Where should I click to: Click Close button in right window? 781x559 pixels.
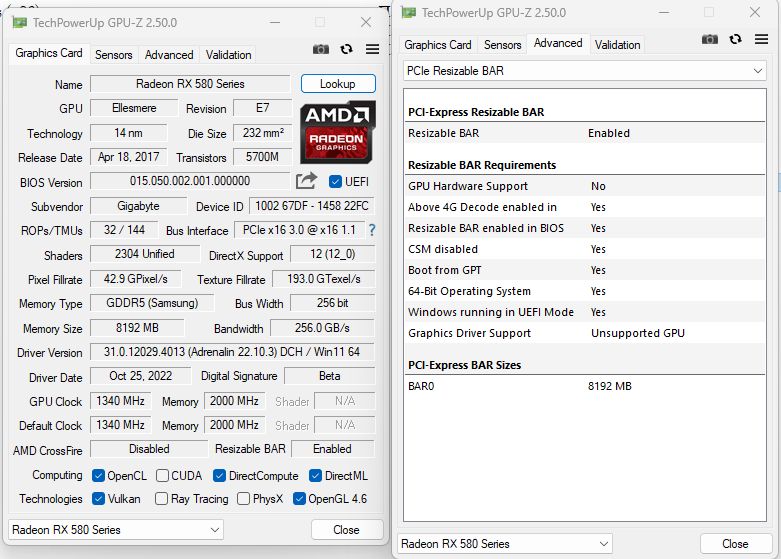coord(736,544)
